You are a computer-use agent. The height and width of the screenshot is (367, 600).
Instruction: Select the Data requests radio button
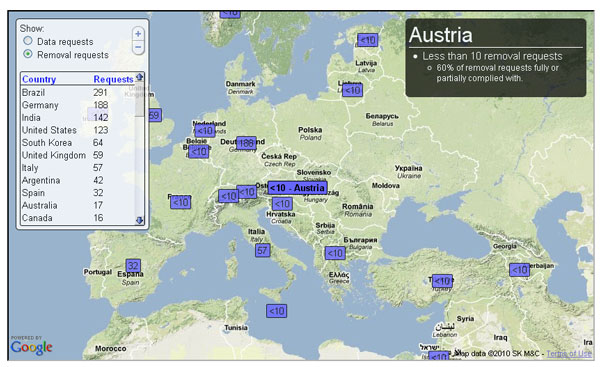[x=28, y=41]
